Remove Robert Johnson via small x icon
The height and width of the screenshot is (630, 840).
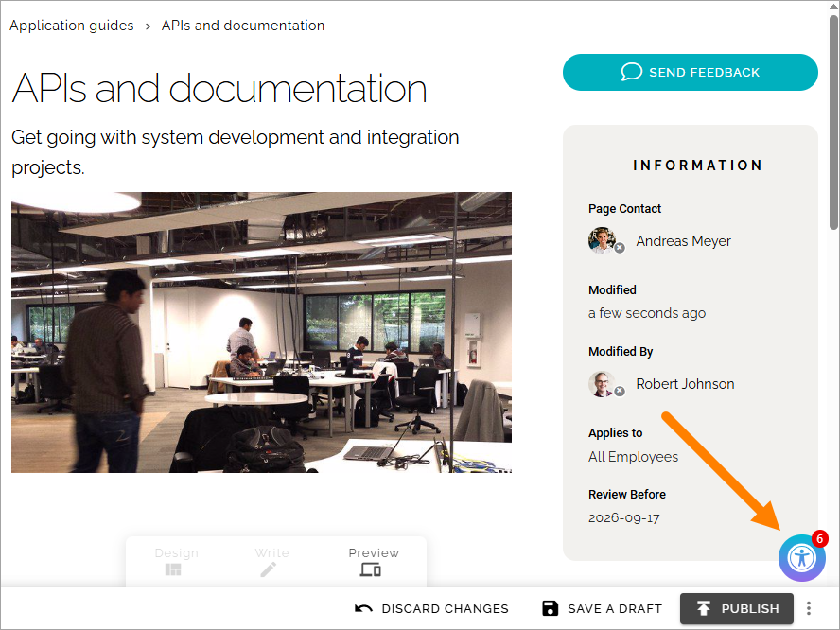620,391
